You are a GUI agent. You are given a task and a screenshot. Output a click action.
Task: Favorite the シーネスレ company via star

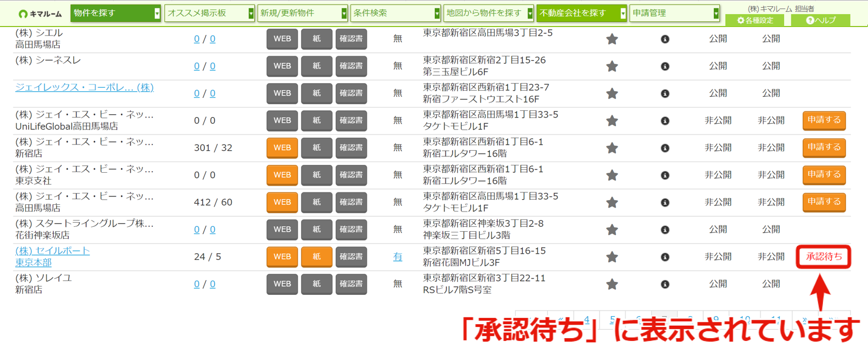coord(612,66)
